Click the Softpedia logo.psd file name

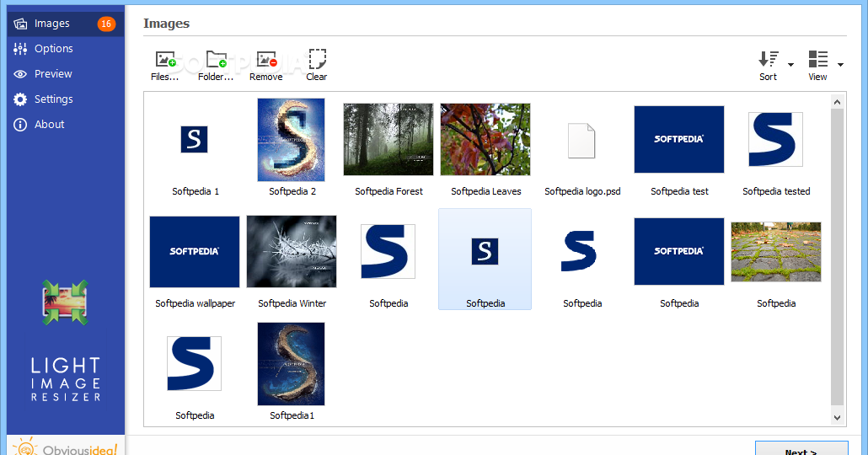[x=582, y=191]
